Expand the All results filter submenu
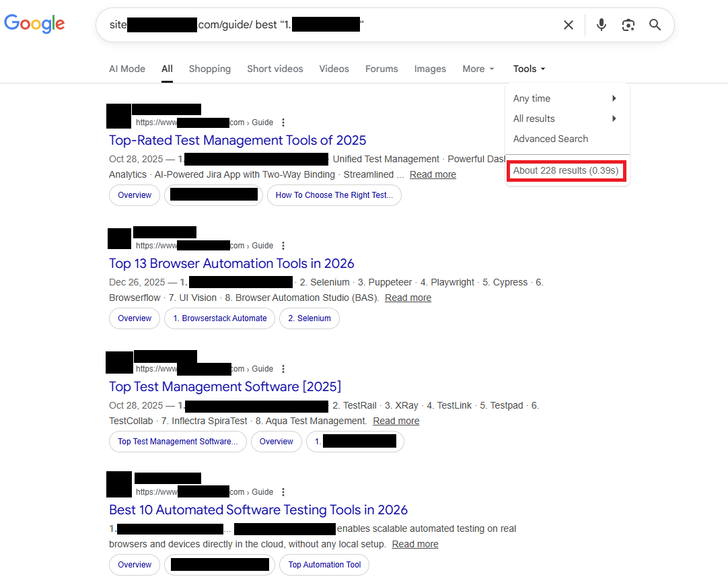 pyautogui.click(x=567, y=118)
